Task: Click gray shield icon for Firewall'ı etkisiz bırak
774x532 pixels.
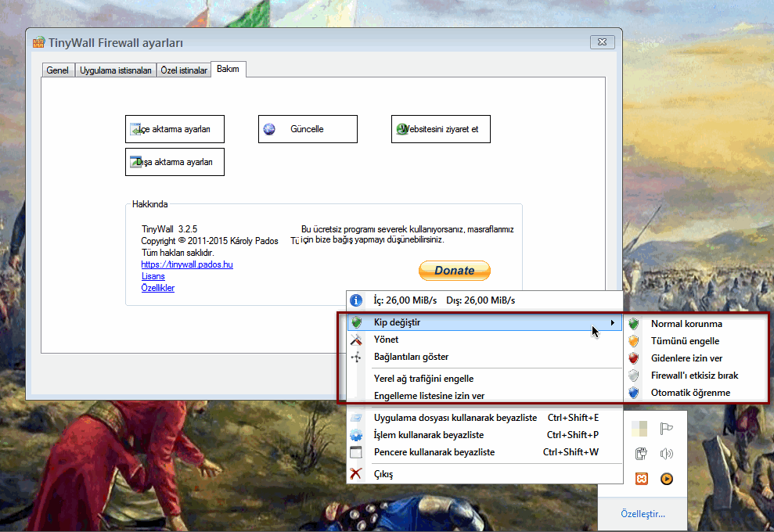Action: tap(634, 376)
